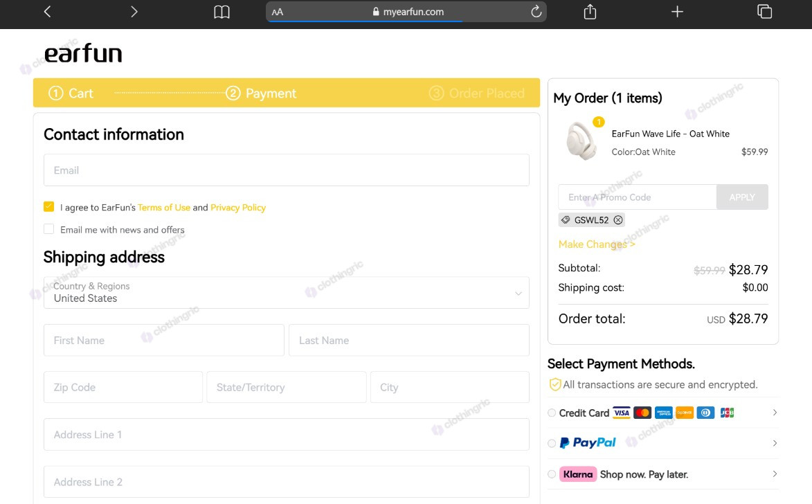This screenshot has height=504, width=812.
Task: Add a new tab with the plus icon
Action: click(x=677, y=11)
